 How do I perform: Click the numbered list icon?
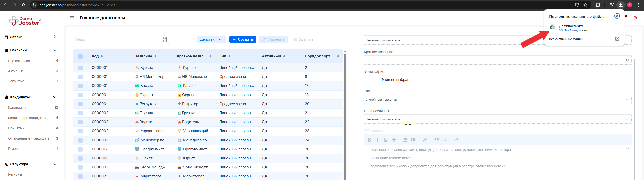point(405,140)
